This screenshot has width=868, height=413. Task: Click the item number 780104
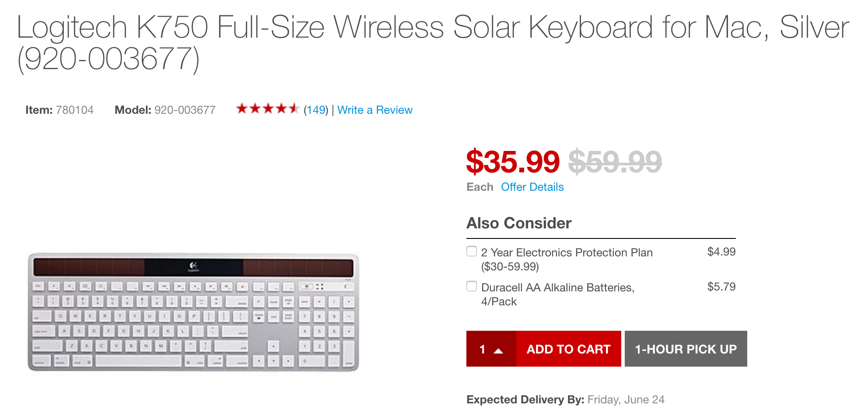74,110
